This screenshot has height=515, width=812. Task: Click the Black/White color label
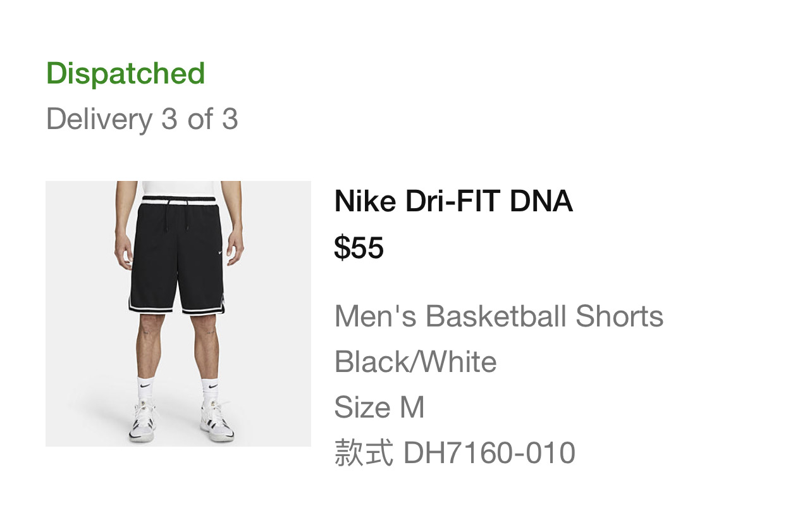point(415,362)
